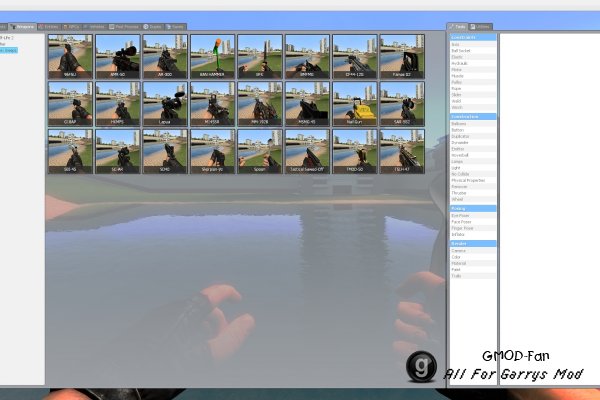The image size is (600, 400).
Task: Select the highlighted Sweps category
Action: (x=8, y=50)
